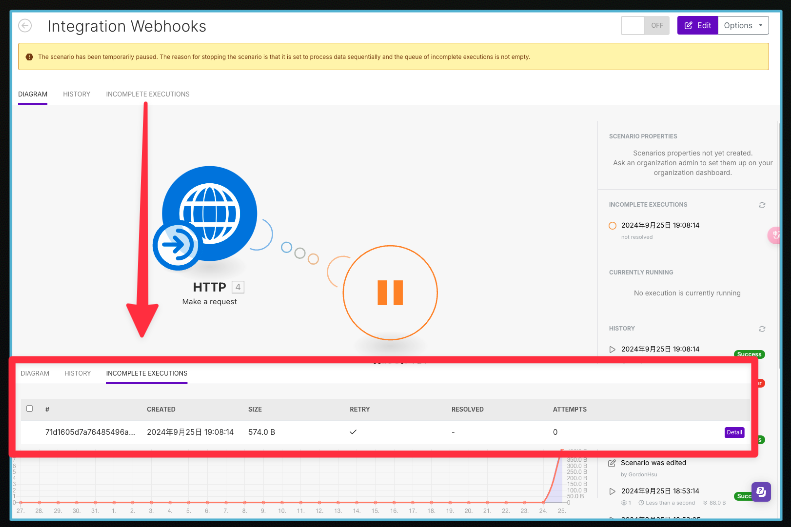Click the edit pencil icon beside 'Scenario was edited'
The width and height of the screenshot is (791, 527).
pyautogui.click(x=612, y=462)
